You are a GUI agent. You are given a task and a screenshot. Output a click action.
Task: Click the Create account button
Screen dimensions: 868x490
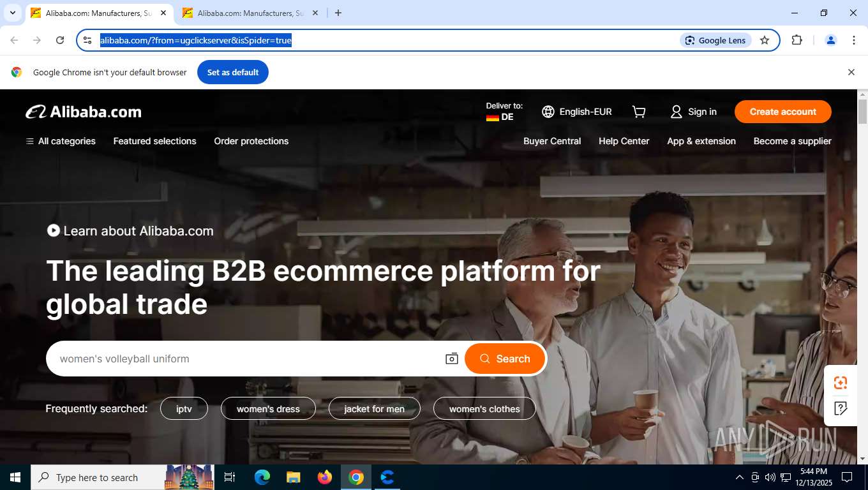[783, 112]
